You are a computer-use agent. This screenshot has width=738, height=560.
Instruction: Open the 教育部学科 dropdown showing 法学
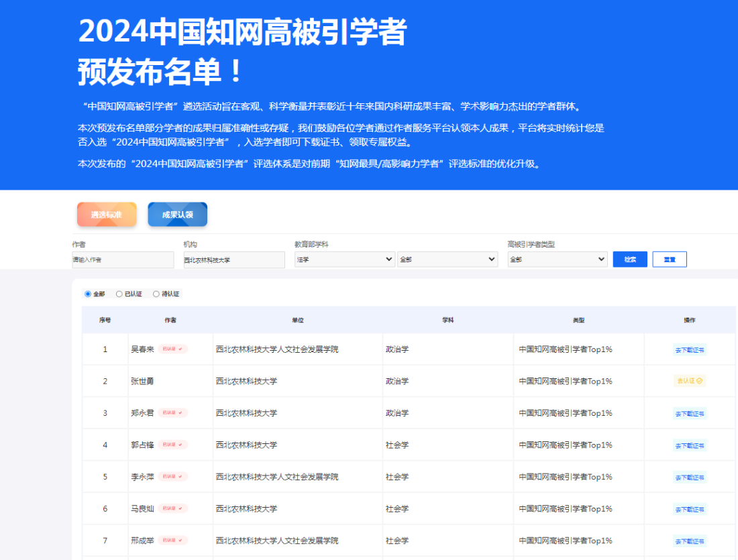tap(344, 259)
